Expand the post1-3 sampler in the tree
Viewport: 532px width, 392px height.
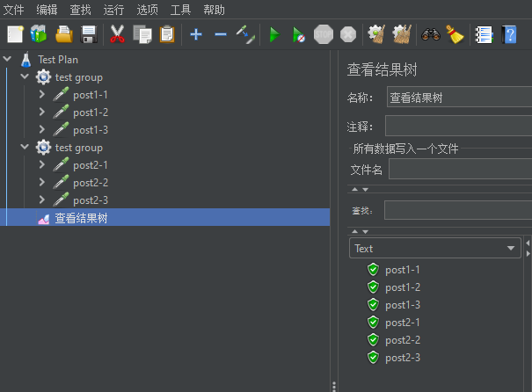41,129
